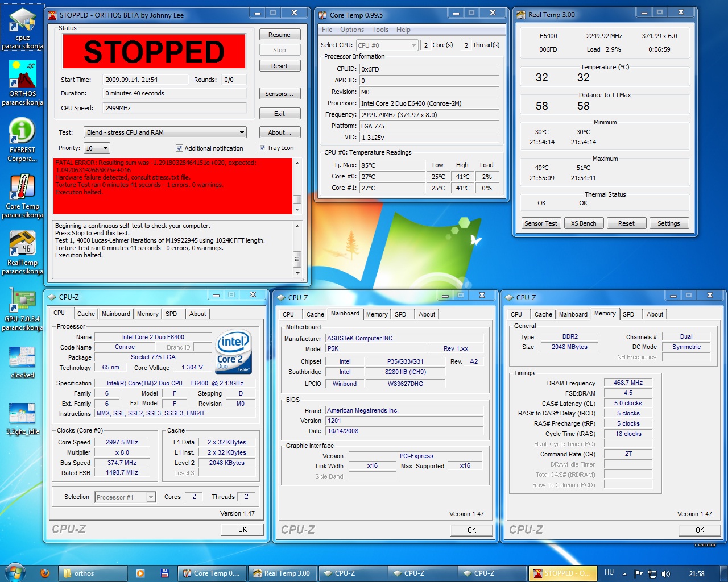Viewport: 728px width, 582px height.
Task: Open the Tools menu in Core Temp
Action: (x=380, y=30)
